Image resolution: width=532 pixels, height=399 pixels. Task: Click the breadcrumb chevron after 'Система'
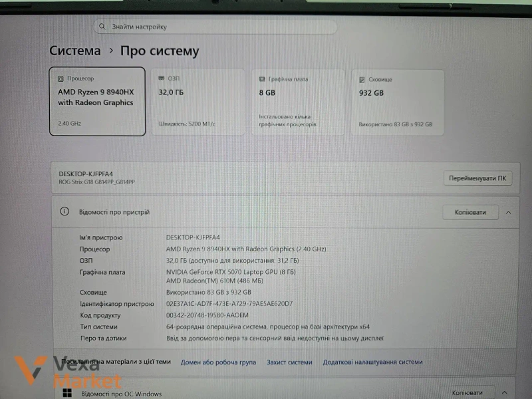111,51
